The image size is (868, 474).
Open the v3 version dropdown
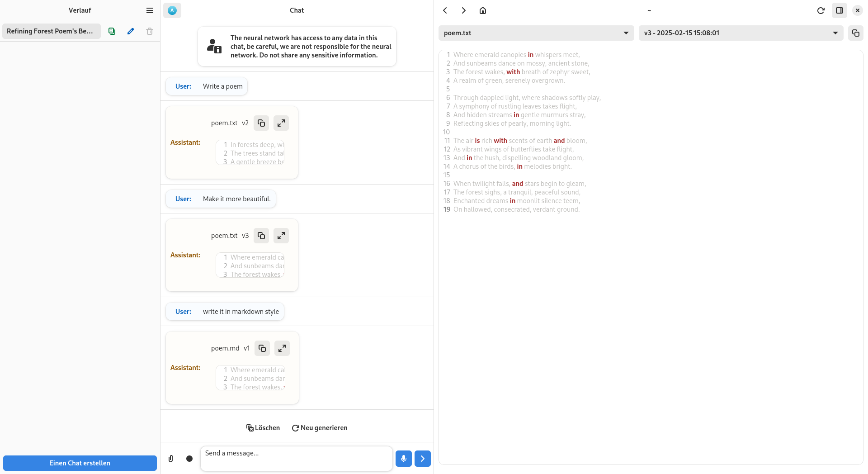pyautogui.click(x=741, y=33)
